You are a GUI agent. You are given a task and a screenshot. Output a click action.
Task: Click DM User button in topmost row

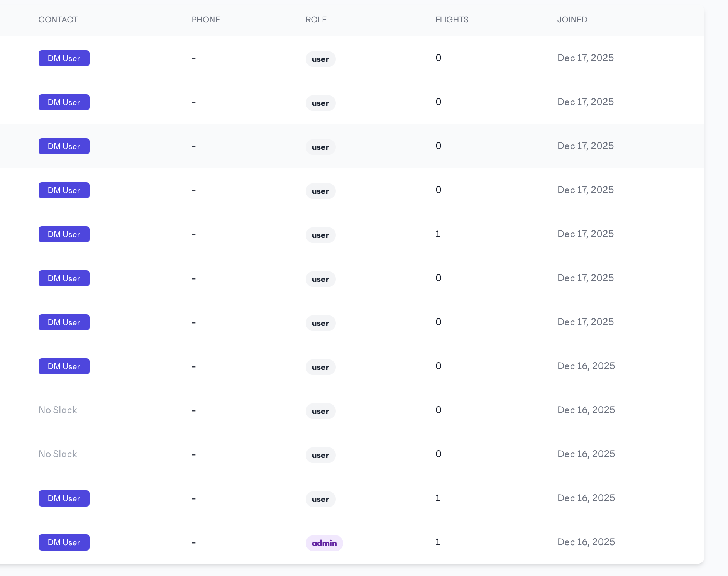64,58
